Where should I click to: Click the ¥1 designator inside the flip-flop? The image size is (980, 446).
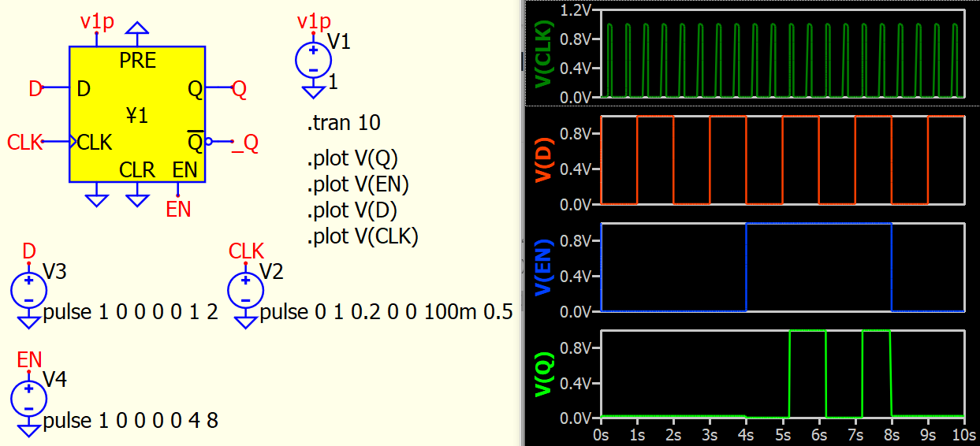tap(137, 117)
